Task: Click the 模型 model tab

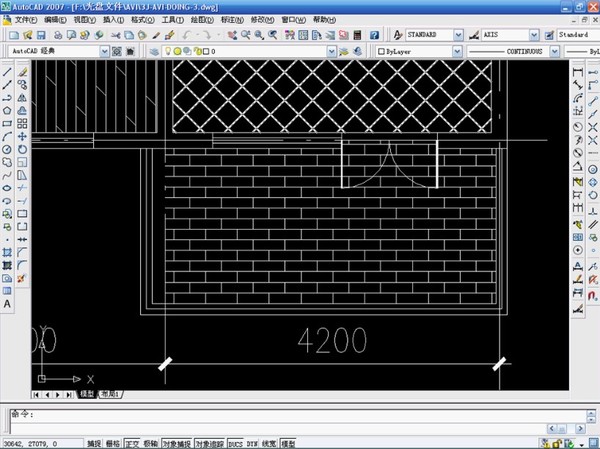Action: [x=87, y=394]
